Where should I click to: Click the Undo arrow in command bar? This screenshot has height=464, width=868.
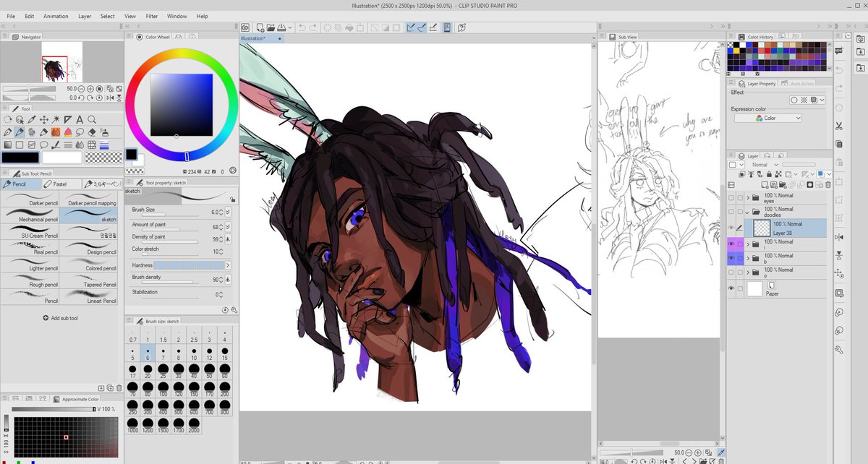pos(301,27)
